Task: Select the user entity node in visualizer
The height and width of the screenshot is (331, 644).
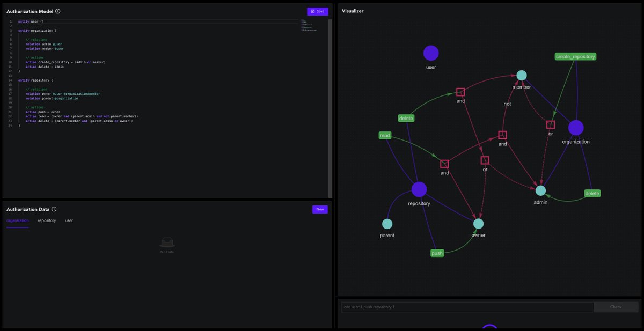Action: pyautogui.click(x=431, y=53)
